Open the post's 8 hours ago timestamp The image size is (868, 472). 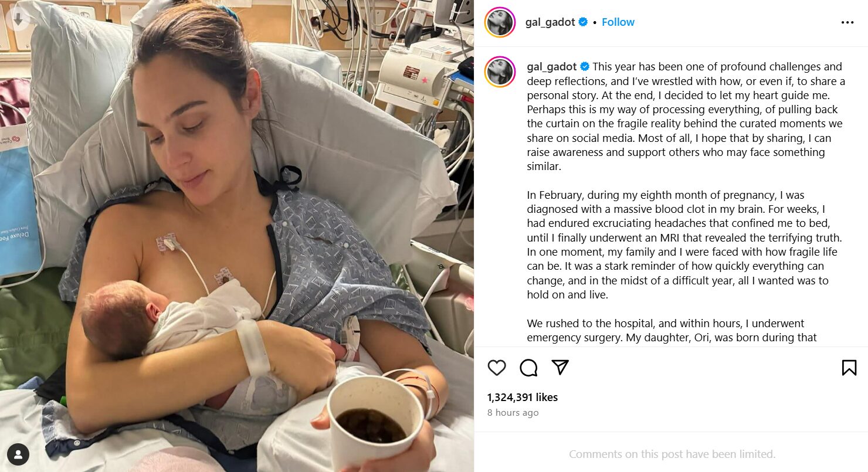513,413
